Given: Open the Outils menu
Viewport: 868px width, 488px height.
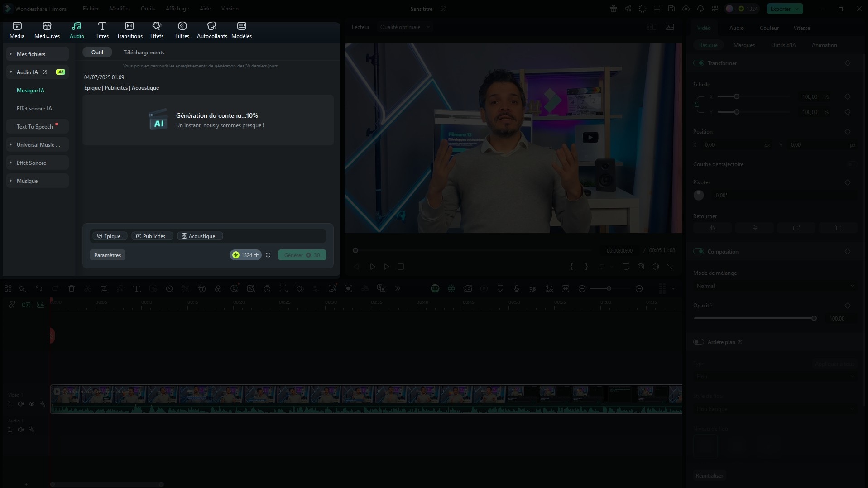Looking at the screenshot, I should [148, 9].
